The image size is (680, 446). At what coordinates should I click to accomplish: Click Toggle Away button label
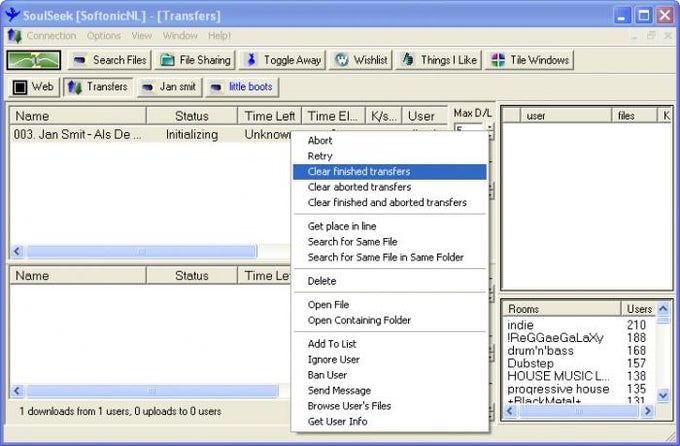coord(293,60)
